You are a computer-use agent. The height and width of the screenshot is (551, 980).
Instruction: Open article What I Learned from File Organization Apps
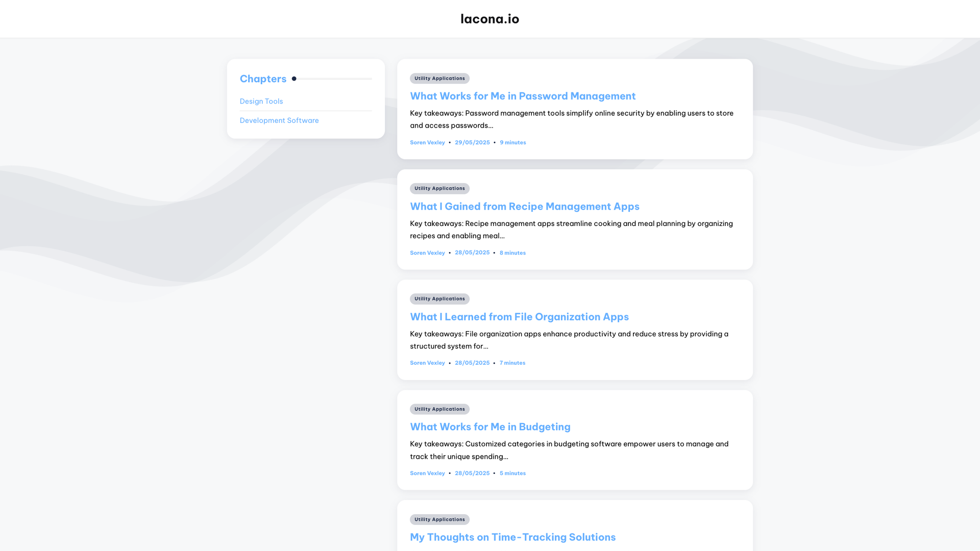(x=519, y=317)
